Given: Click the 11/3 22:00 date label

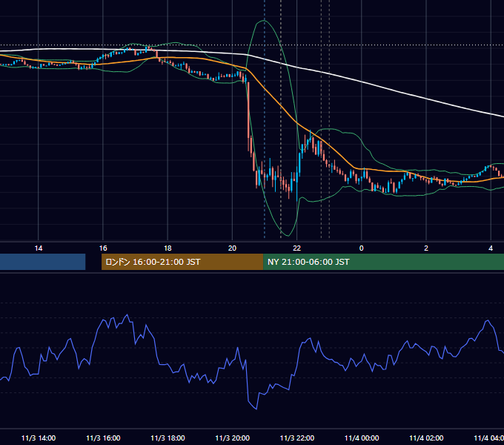Looking at the screenshot, I should coord(297,438).
